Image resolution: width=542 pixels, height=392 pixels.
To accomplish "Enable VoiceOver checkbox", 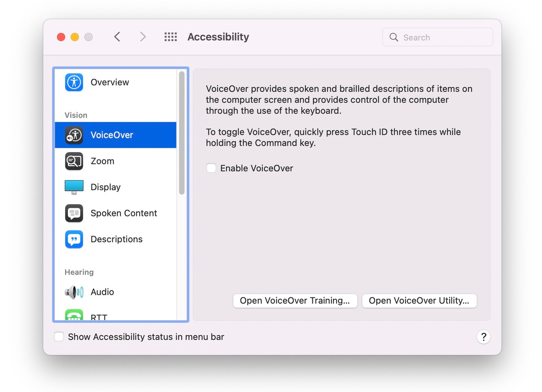I will (211, 168).
